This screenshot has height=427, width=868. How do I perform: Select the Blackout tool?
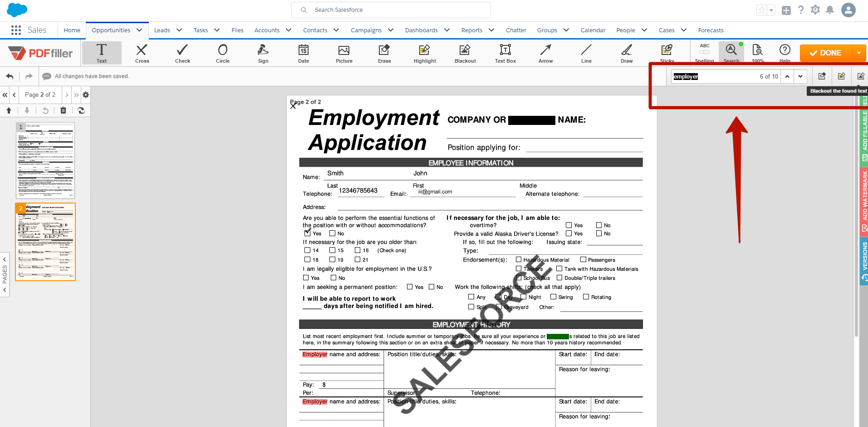(465, 53)
